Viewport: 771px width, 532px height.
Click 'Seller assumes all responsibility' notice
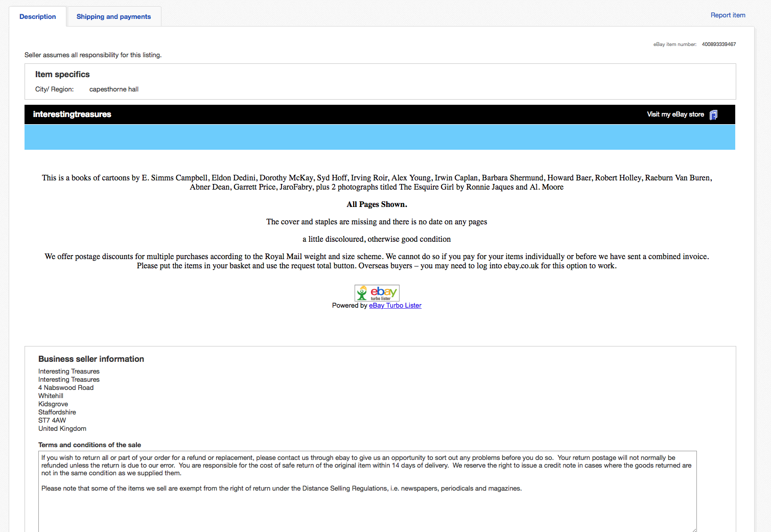(93, 55)
